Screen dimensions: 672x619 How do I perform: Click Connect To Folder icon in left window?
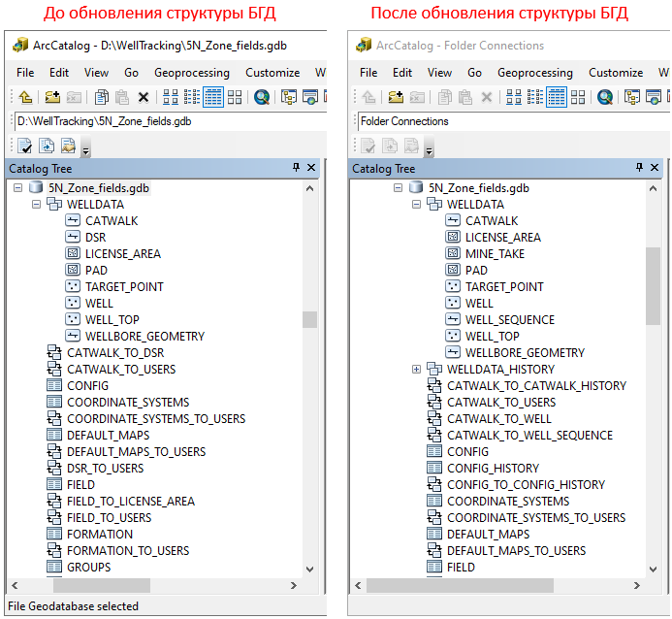[x=52, y=97]
